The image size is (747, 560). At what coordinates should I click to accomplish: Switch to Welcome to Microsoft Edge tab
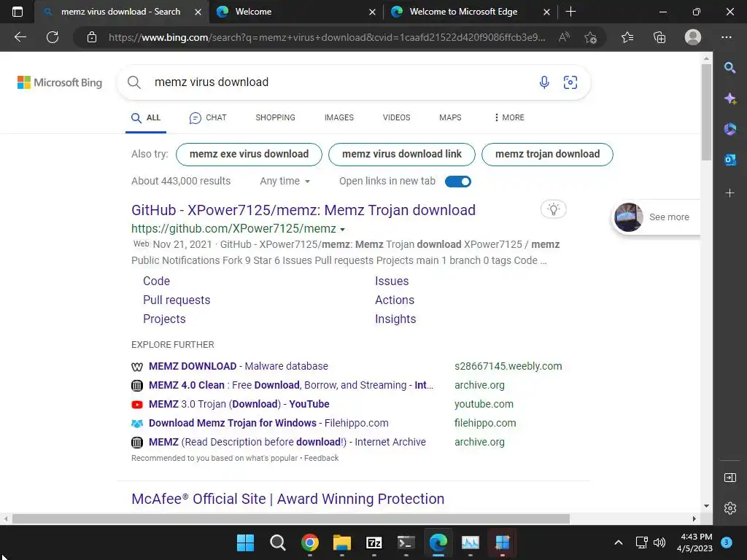(471, 12)
